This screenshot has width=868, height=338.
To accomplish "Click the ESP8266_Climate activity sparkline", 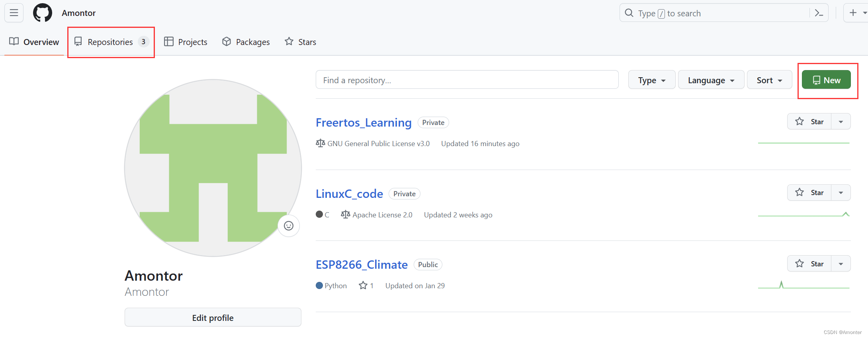I will pos(804,285).
